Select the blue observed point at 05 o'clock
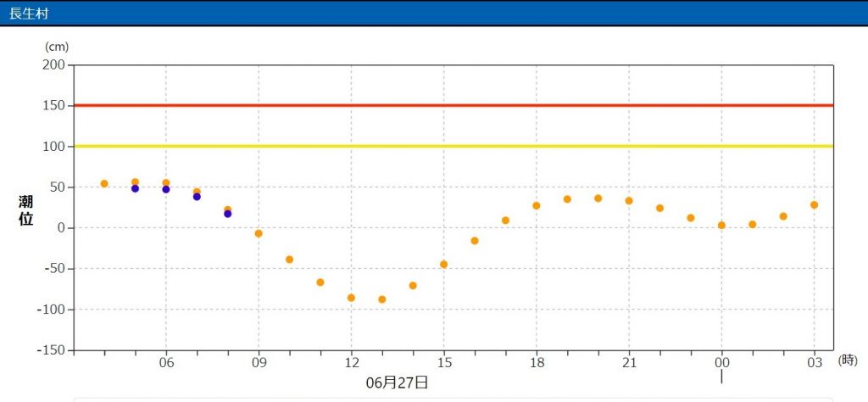 click(x=135, y=189)
